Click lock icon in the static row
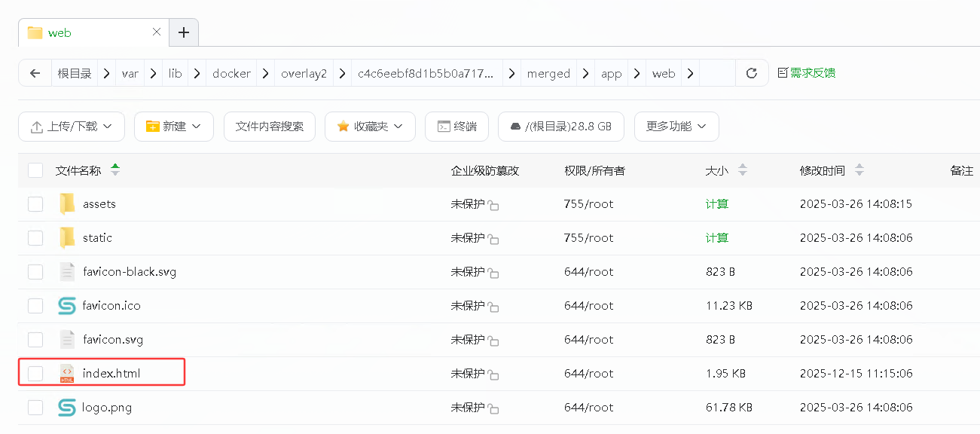 coord(493,240)
